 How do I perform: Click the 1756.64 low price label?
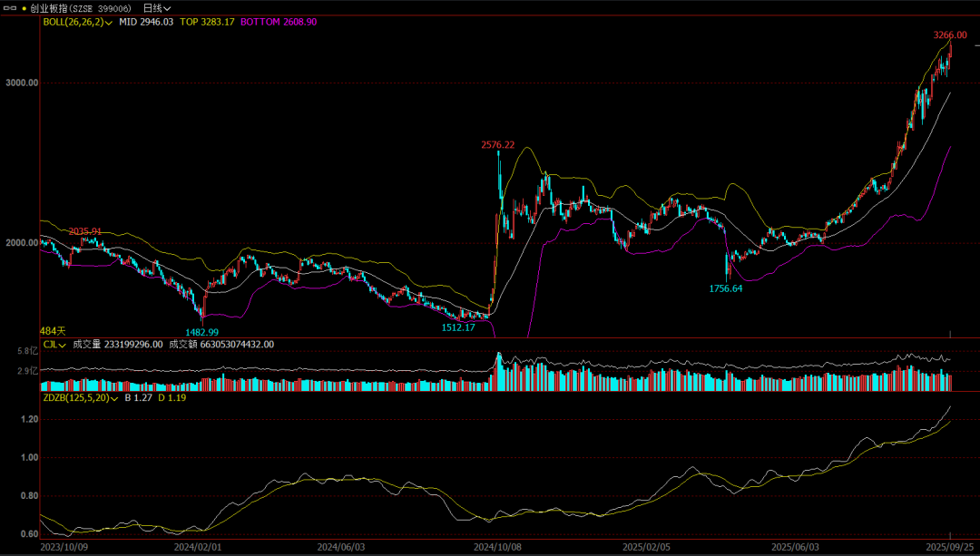pyautogui.click(x=725, y=288)
